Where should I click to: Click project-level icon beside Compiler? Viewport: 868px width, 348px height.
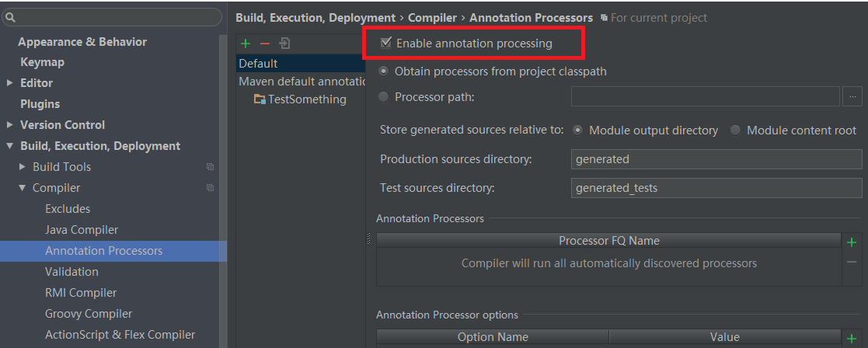tap(210, 188)
